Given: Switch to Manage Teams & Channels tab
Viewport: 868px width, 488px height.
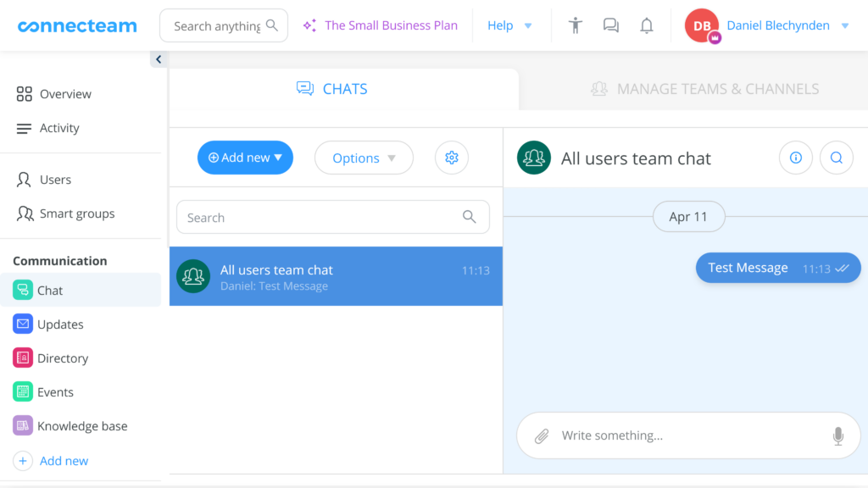Looking at the screenshot, I should pos(704,89).
